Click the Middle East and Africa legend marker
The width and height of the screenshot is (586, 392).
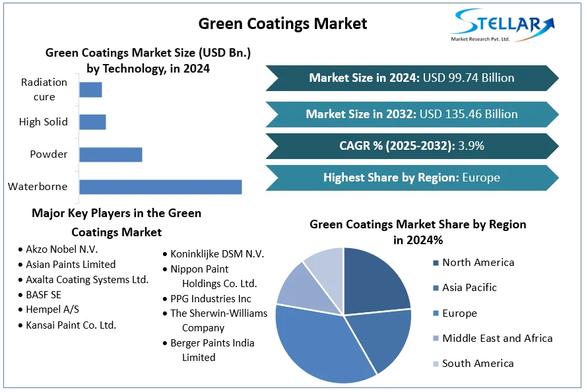point(436,339)
